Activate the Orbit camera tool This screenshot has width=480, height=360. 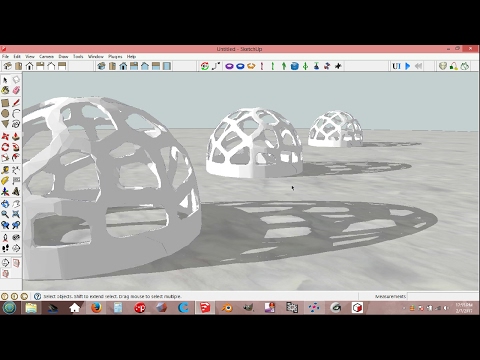[x=5, y=203]
